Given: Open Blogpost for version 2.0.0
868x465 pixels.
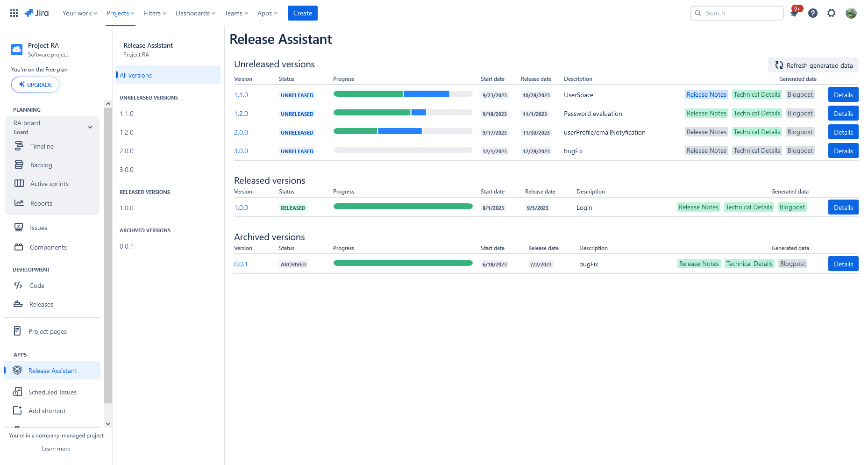Looking at the screenshot, I should coord(800,132).
